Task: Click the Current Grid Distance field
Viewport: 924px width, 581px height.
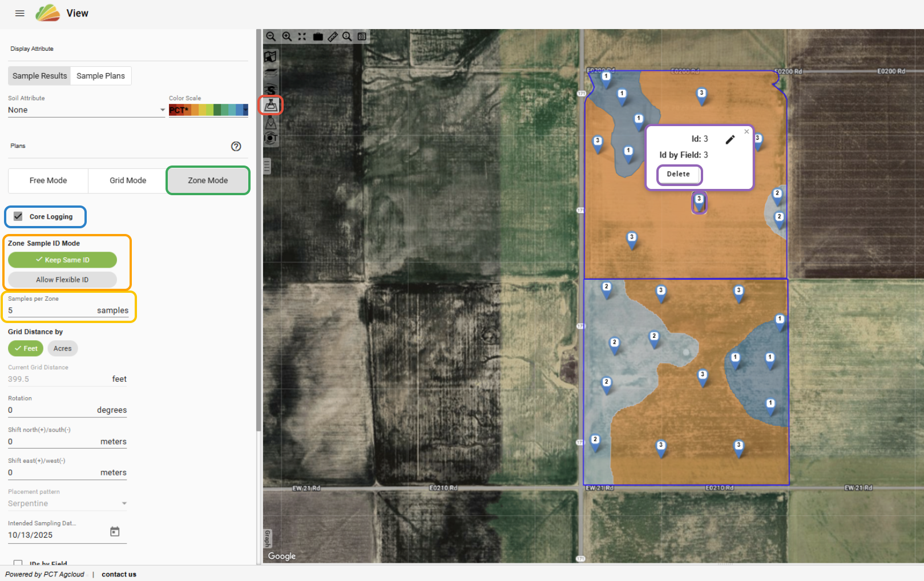Action: [67, 379]
